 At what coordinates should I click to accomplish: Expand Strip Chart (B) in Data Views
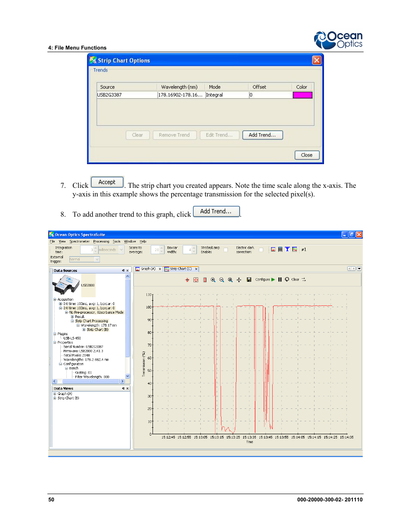(x=55, y=398)
